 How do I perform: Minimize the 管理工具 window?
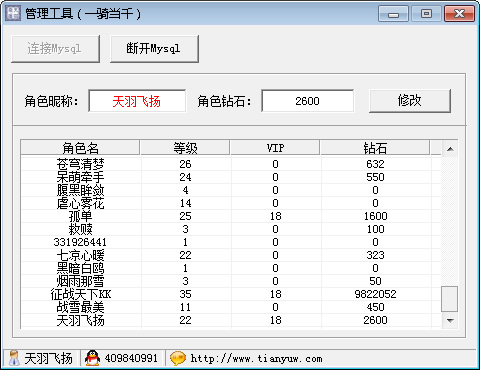pyautogui.click(x=393, y=14)
